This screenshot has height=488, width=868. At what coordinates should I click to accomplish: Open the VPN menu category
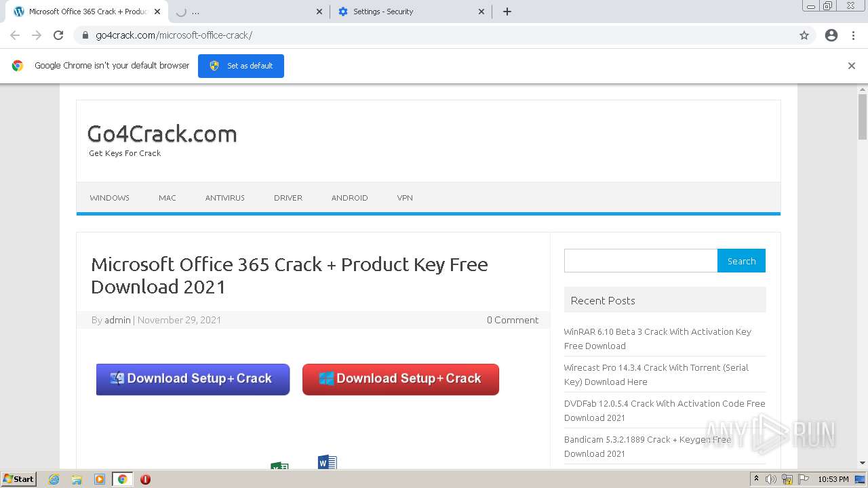[405, 198]
